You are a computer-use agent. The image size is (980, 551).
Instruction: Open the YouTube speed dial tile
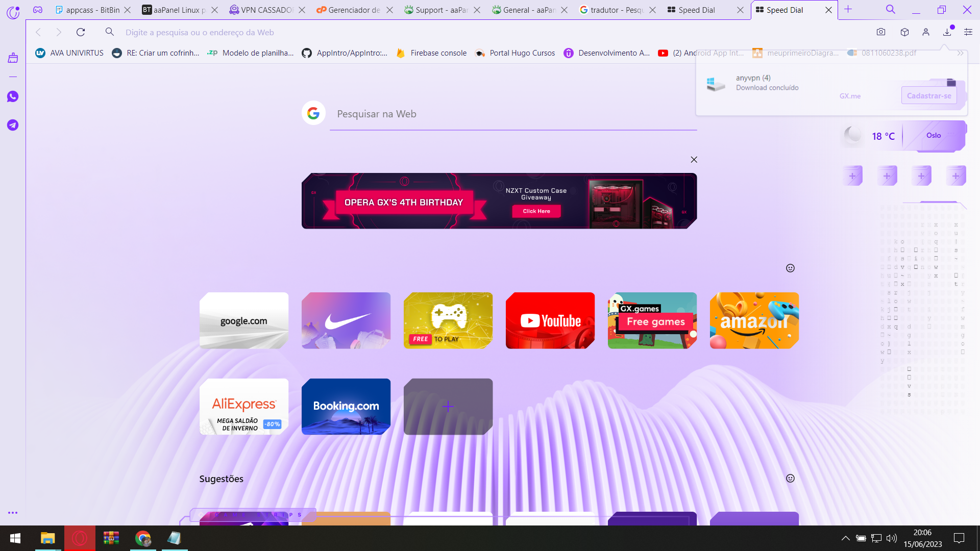550,320
